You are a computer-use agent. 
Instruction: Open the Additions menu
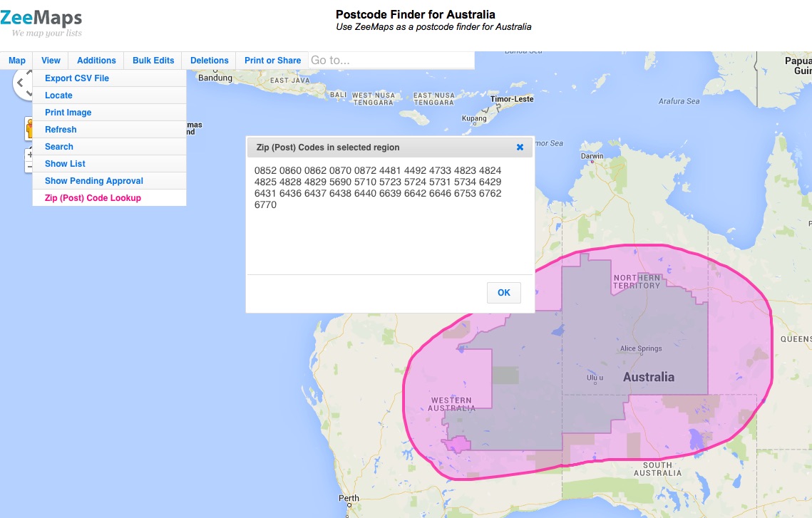96,60
